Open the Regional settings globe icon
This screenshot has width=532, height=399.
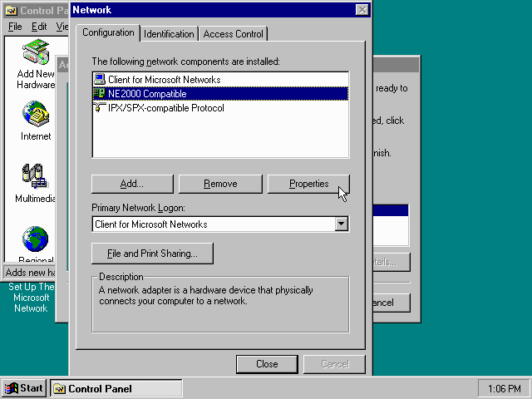(x=36, y=239)
